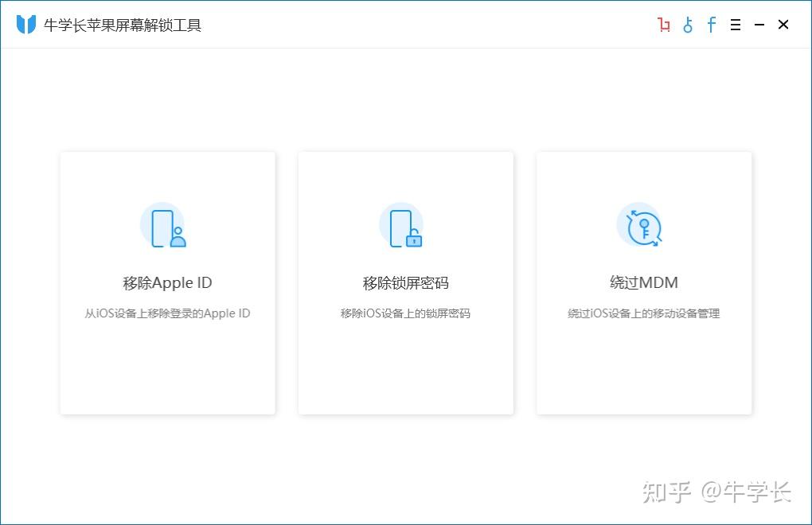Click description 移除iOS设备上的锁屏密码
Viewport: 812px width, 525px height.
point(405,313)
